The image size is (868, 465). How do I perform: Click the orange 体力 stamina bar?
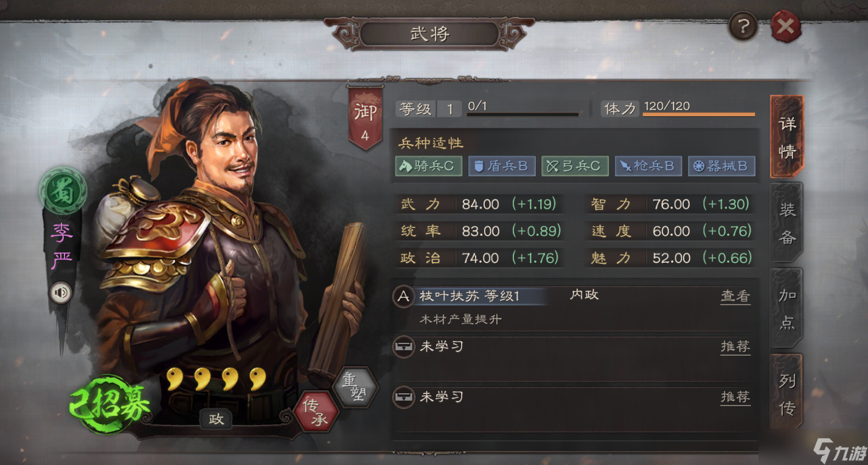699,114
